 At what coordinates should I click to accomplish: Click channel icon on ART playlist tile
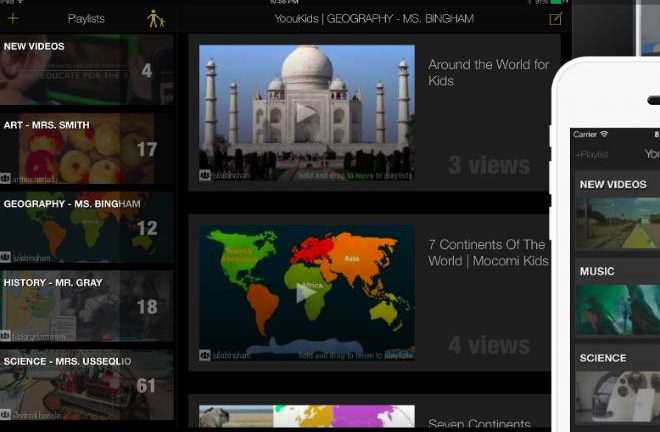point(5,178)
